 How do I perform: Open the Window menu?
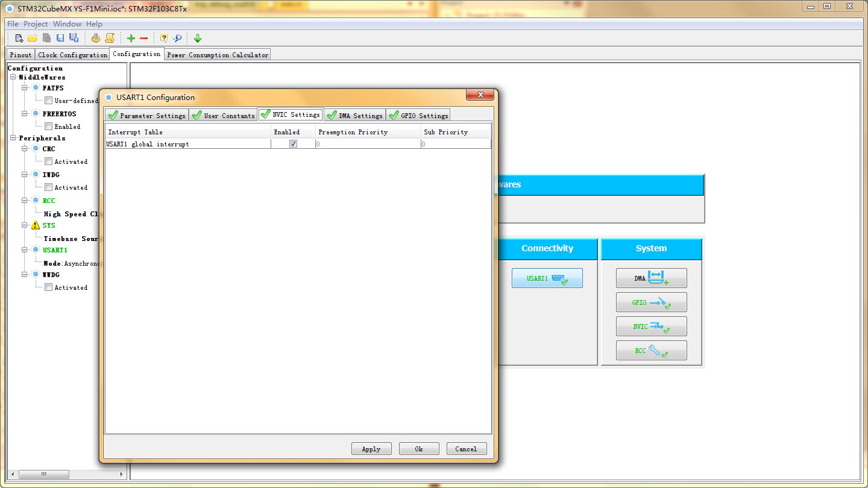(x=67, y=24)
